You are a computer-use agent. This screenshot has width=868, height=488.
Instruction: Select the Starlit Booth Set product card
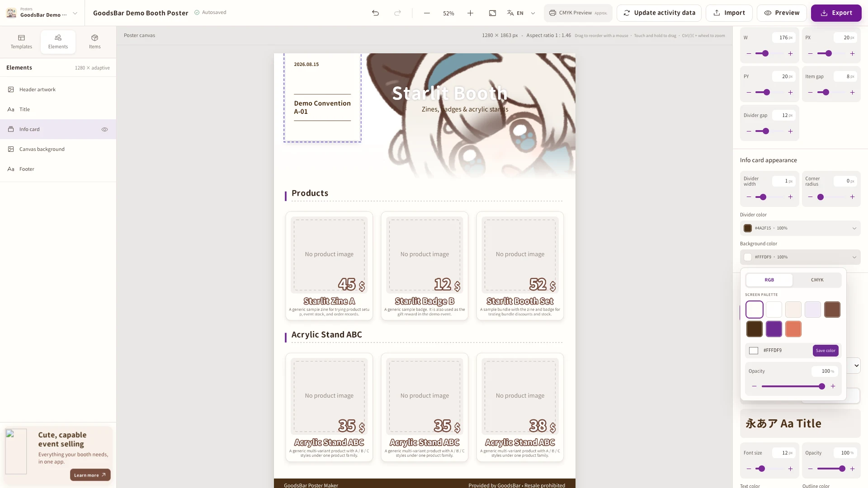point(520,266)
